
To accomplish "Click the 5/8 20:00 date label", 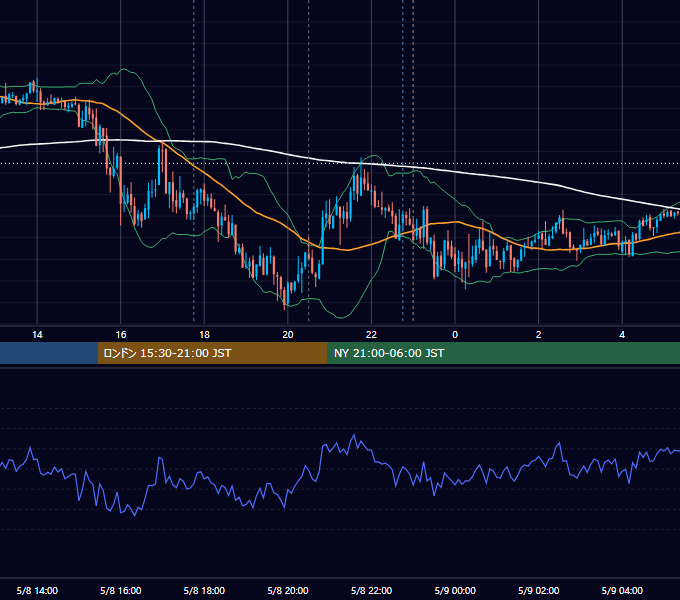I will (288, 590).
